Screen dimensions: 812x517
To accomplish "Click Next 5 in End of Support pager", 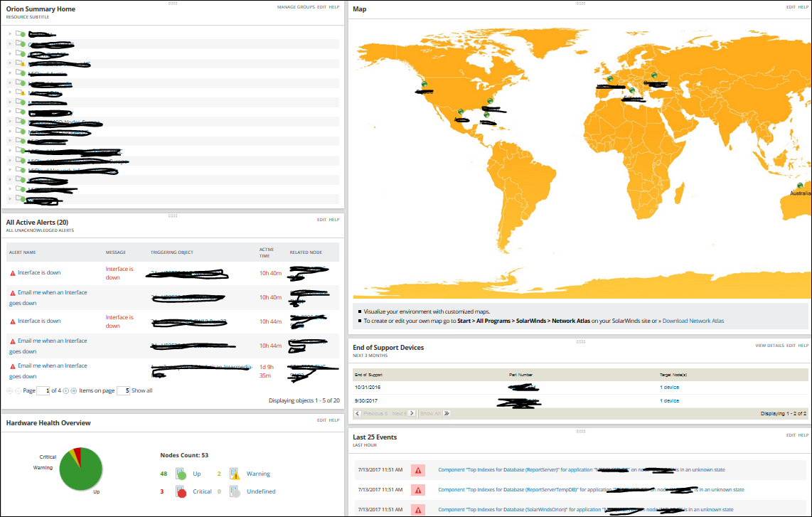I will [x=400, y=413].
